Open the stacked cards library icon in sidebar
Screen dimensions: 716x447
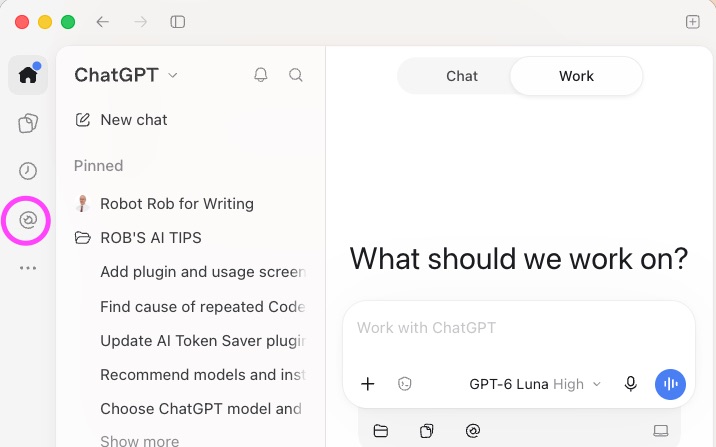click(x=28, y=123)
